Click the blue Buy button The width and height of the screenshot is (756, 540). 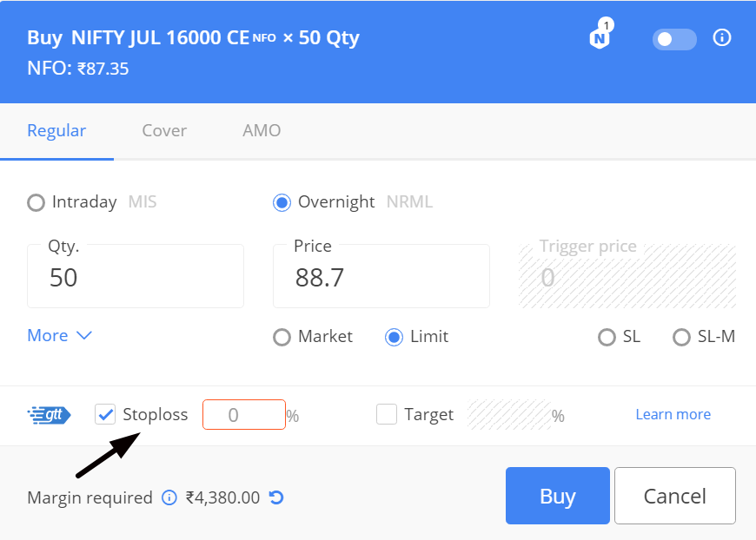tap(558, 496)
